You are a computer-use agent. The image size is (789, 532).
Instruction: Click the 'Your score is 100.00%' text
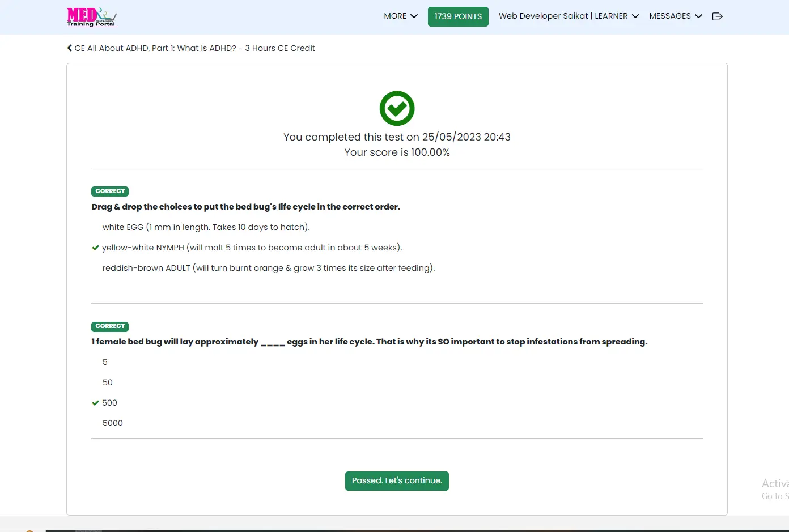pyautogui.click(x=397, y=152)
